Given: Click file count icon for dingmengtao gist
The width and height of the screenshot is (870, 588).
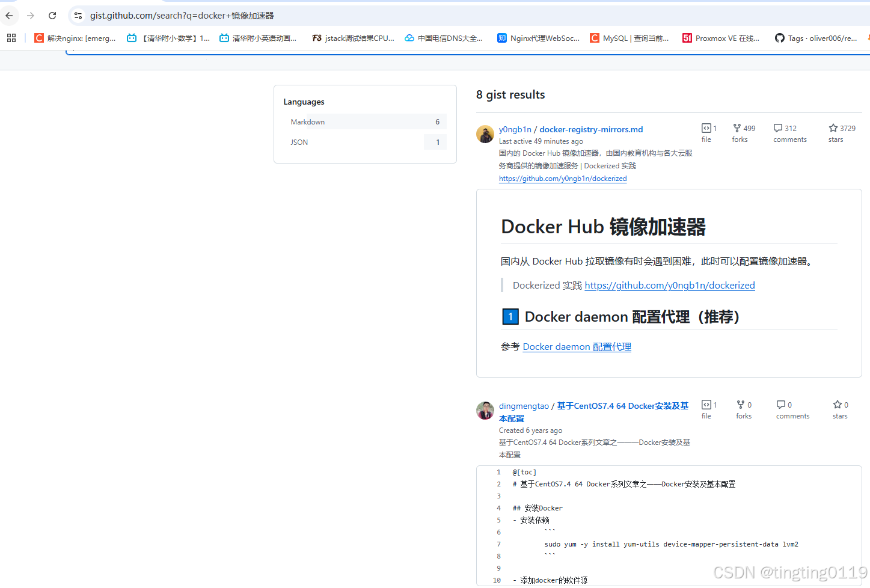Looking at the screenshot, I should 706,405.
